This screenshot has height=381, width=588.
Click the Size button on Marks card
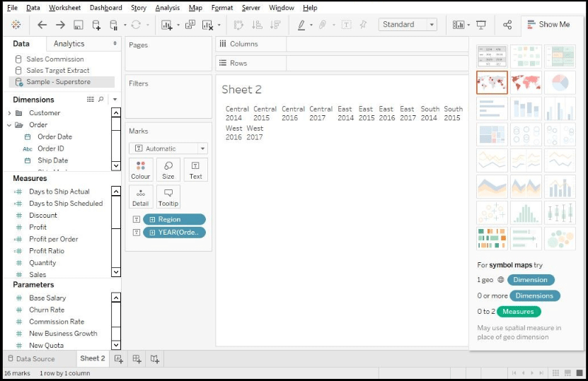(x=168, y=170)
